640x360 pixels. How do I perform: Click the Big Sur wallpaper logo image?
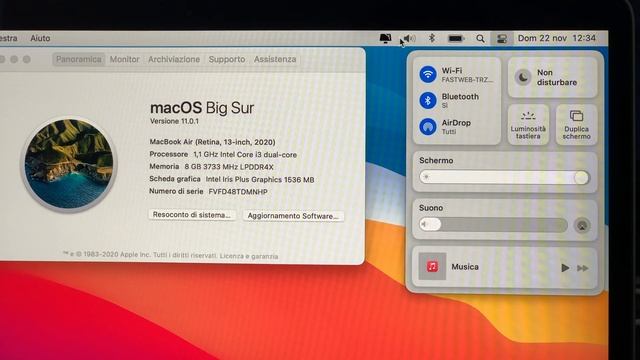(69, 164)
